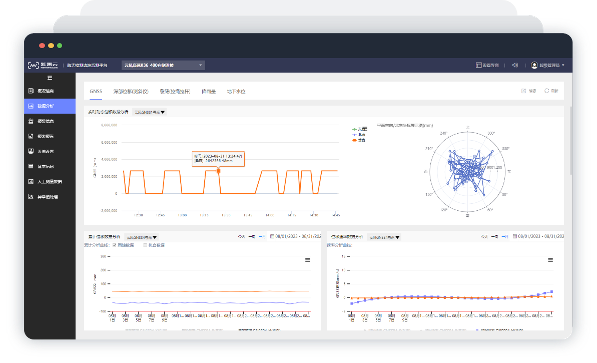The height and width of the screenshot is (363, 597).
Task: Click the green maximize window dot
Action: [x=59, y=46]
